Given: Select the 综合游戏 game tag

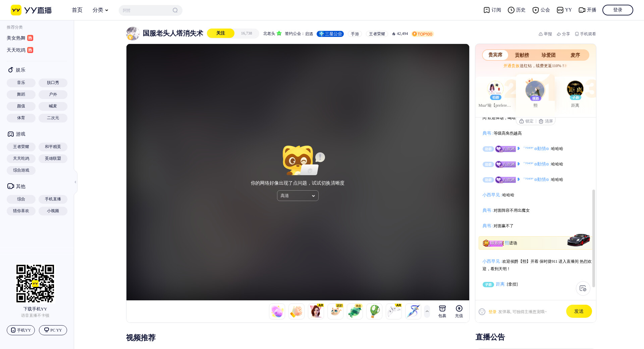Looking at the screenshot, I should [21, 170].
